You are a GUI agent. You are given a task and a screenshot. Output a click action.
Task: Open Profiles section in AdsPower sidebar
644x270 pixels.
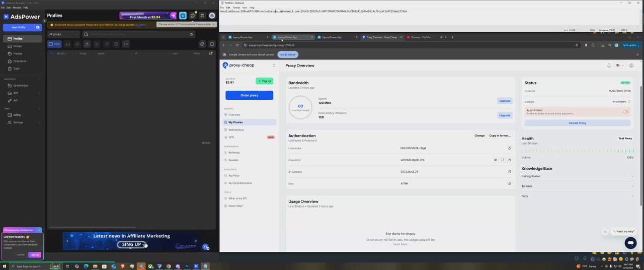[22, 39]
